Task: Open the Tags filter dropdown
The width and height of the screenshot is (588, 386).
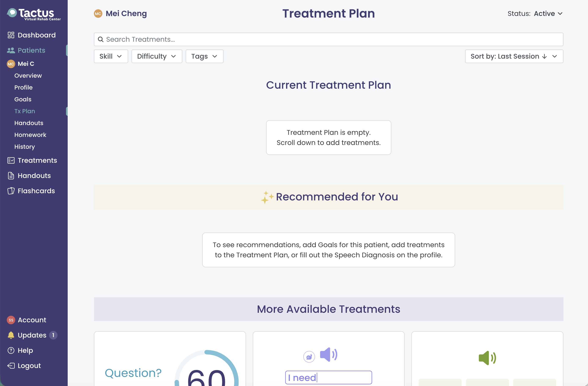Action: tap(205, 56)
